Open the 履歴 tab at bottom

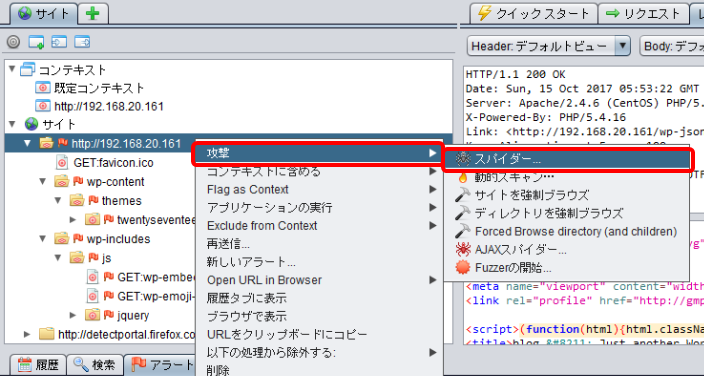point(39,365)
